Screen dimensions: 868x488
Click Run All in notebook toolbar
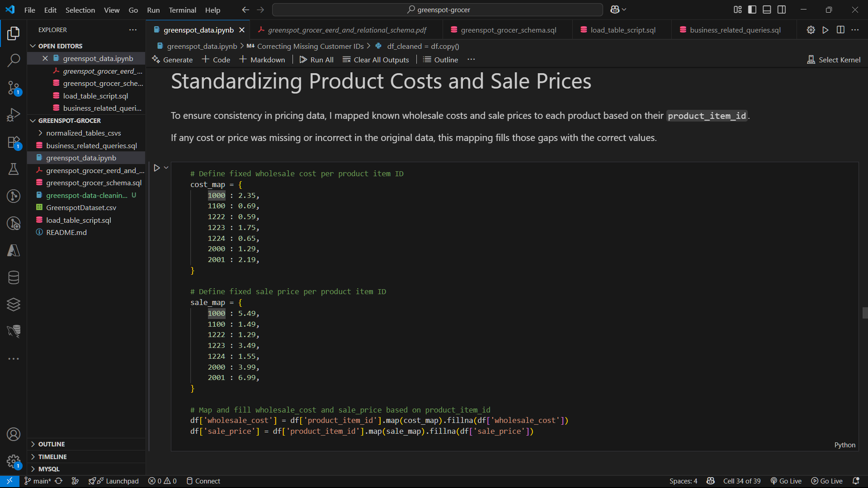click(316, 60)
